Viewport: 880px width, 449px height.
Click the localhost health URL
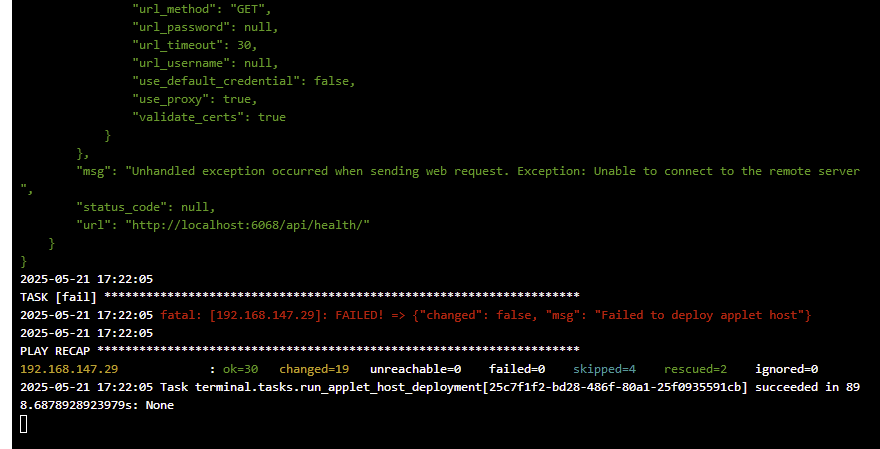(x=248, y=225)
